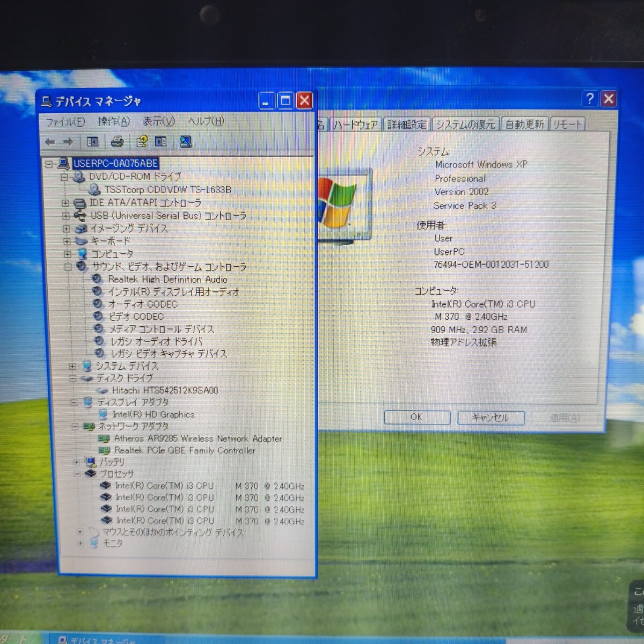
Task: Select the Hitachi HTS542512K9SA00 disk
Action: (x=165, y=390)
